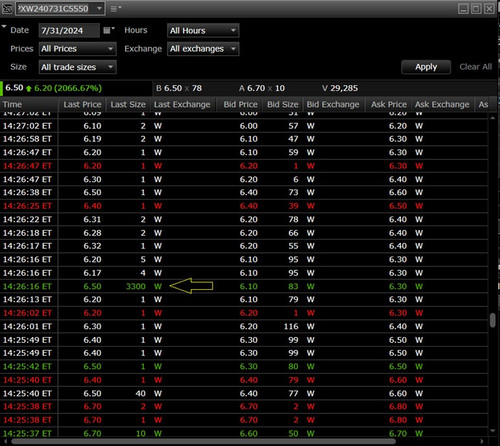Click the horizontal scrollbar right arrow
500x446 pixels.
(x=482, y=442)
